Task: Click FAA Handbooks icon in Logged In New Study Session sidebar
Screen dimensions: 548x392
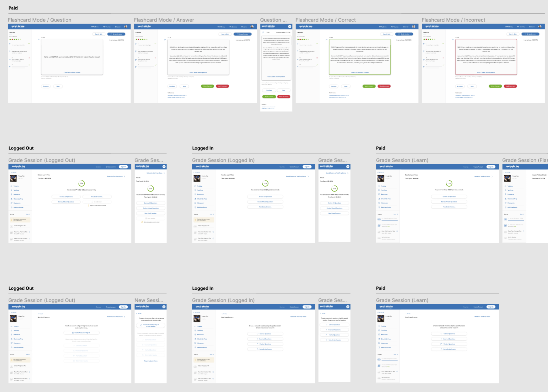Action: pos(195,347)
